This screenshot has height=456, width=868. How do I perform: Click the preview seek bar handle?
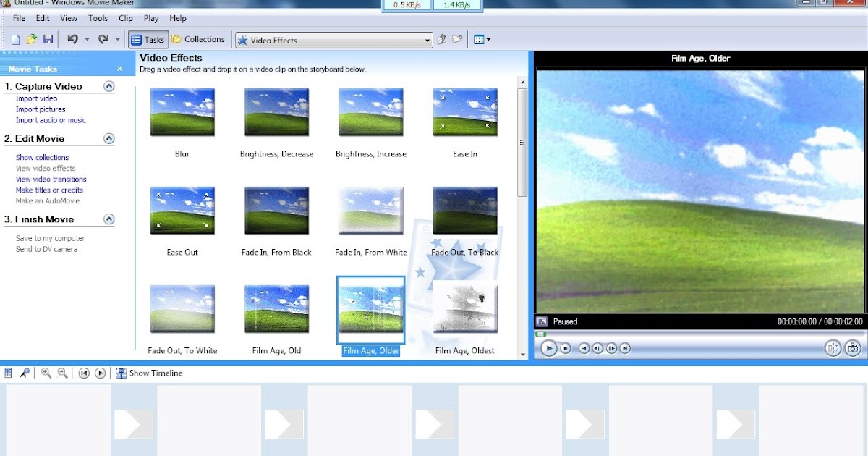pyautogui.click(x=540, y=334)
